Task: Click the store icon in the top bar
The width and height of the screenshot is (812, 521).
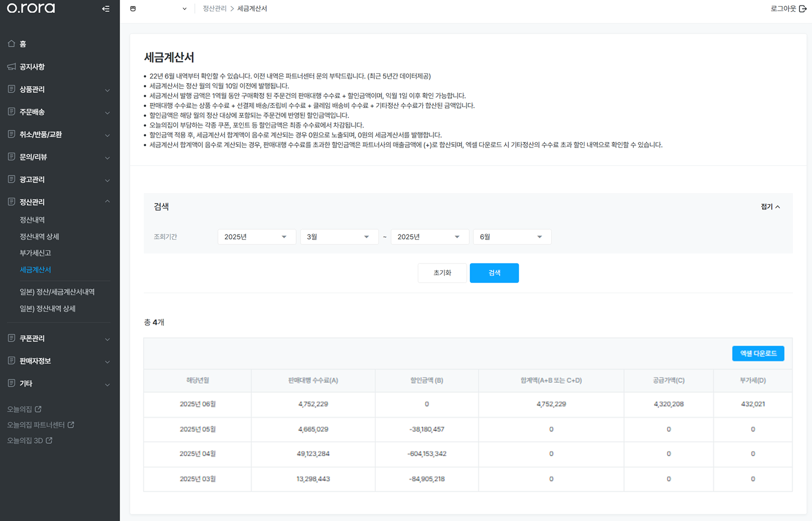Action: click(x=133, y=8)
